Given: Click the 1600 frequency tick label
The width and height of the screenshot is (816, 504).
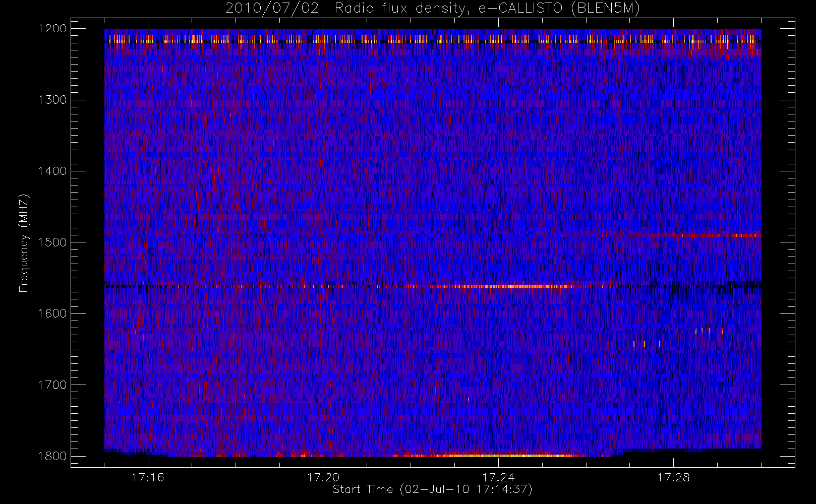Looking at the screenshot, I should click(52, 313).
